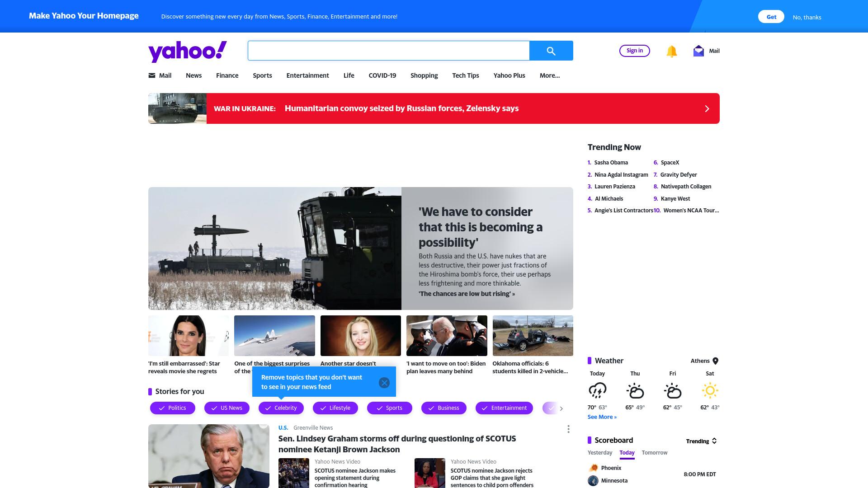Toggle the Business topic chip
Screen dimensions: 868x488
coord(444,408)
